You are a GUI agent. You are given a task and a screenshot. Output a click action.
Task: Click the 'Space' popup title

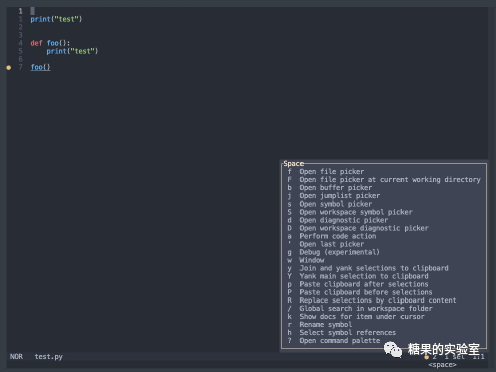(293, 163)
